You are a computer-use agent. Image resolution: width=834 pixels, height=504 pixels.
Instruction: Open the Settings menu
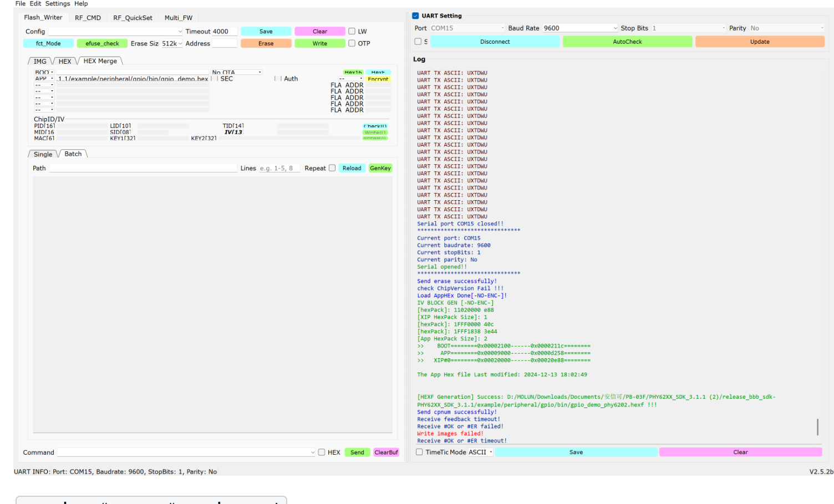(x=58, y=3)
